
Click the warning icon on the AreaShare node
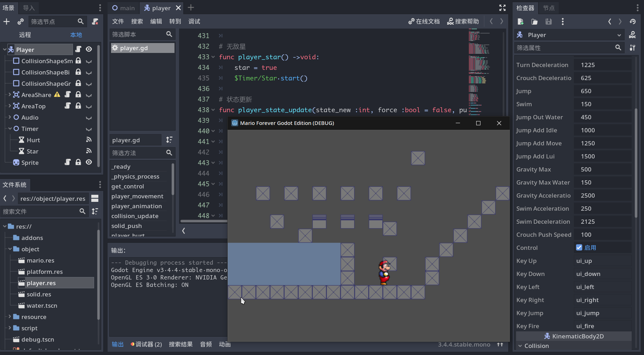[x=57, y=95]
